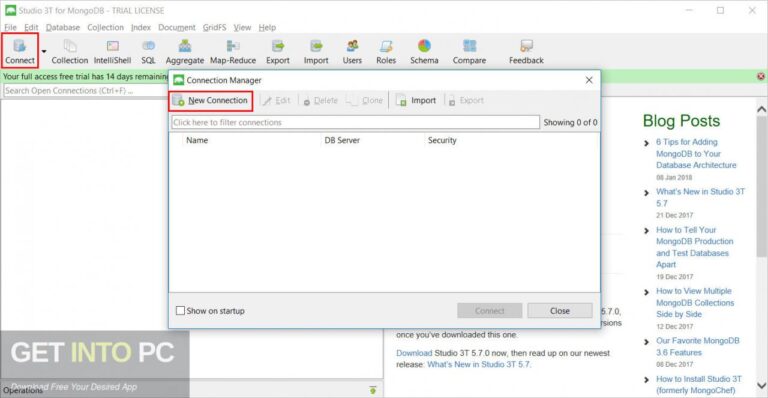The image size is (768, 398).
Task: Launch the SQL query tool
Action: (x=148, y=51)
